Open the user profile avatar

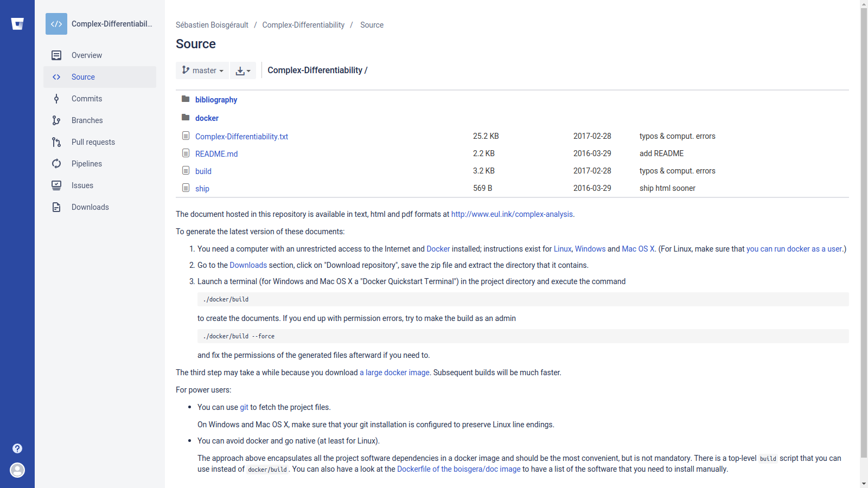17,470
